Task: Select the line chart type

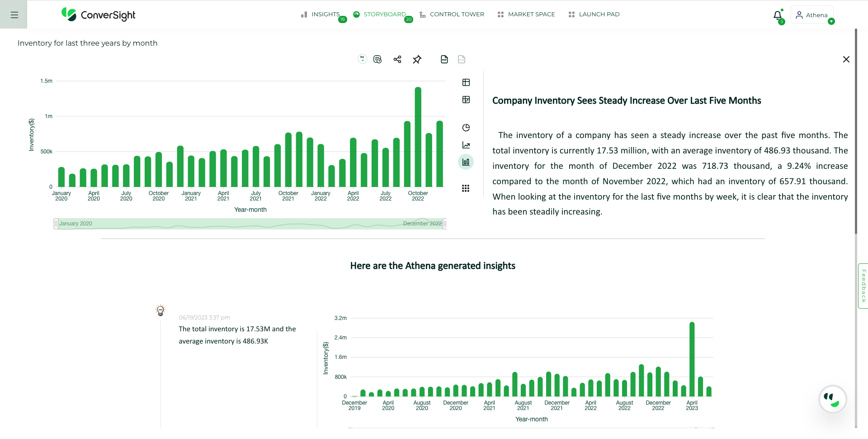Action: pyautogui.click(x=466, y=145)
